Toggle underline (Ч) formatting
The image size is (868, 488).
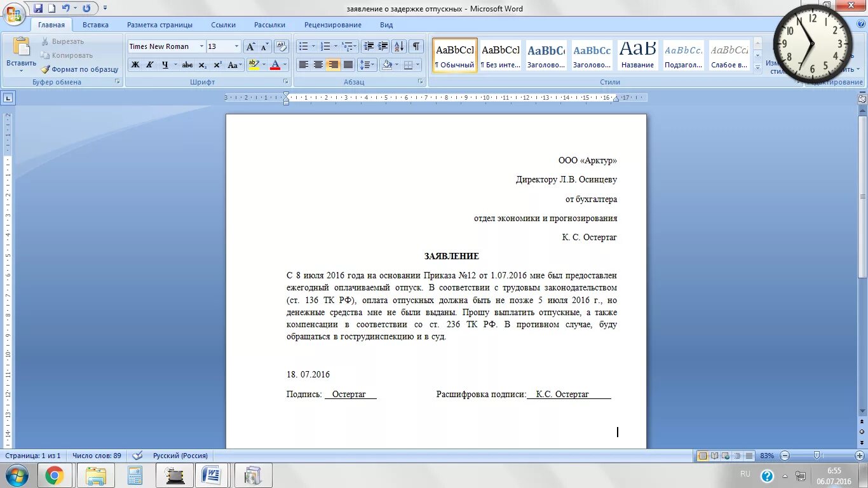165,65
